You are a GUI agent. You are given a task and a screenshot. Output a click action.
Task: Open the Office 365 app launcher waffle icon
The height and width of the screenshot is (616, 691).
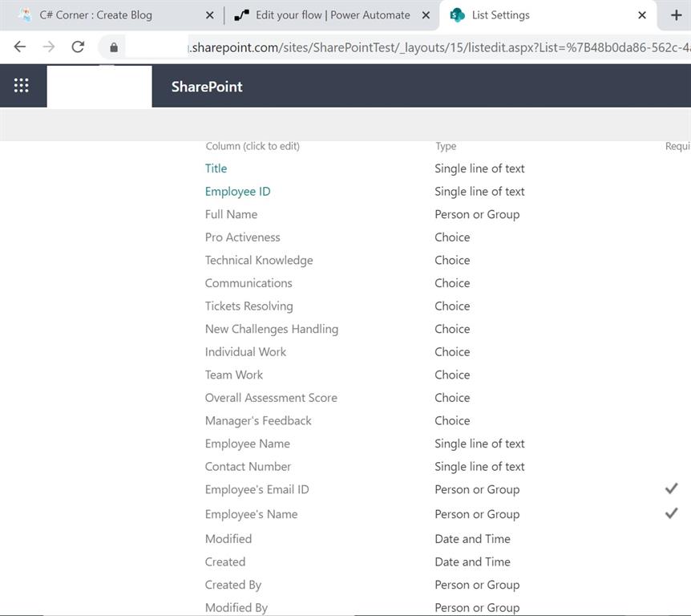[x=22, y=85]
